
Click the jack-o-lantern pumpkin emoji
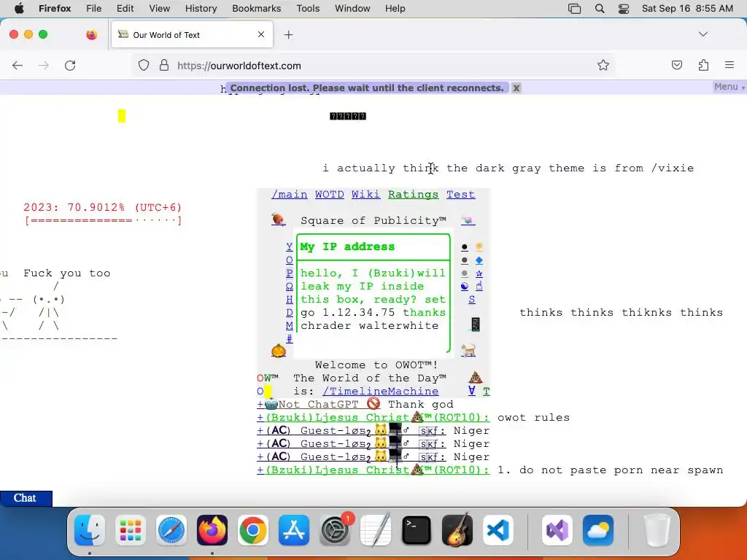278,351
